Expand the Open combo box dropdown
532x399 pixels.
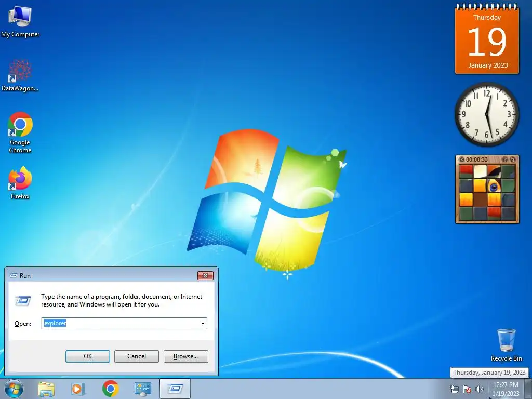point(203,323)
